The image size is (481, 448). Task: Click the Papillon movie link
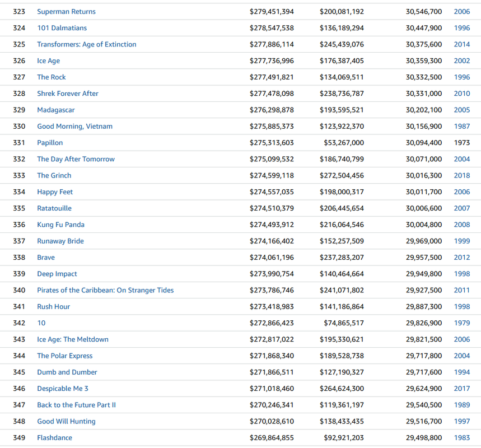tap(50, 143)
